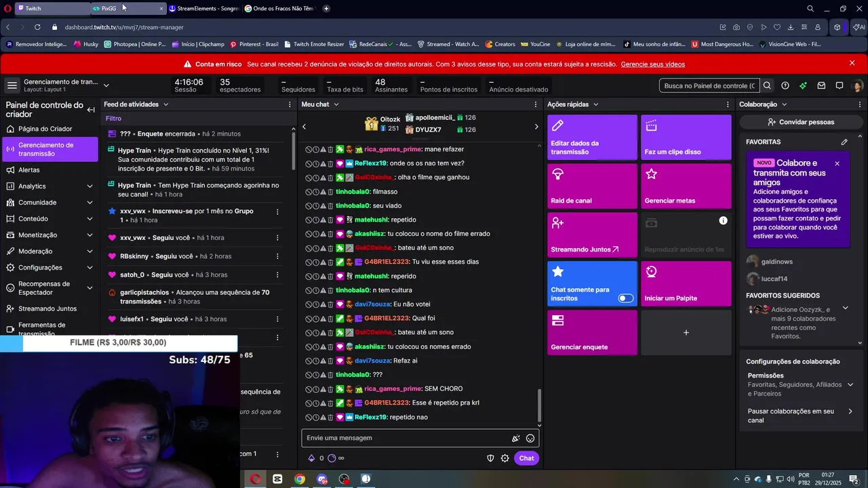Open the Feed de atividades dropdown

pyautogui.click(x=165, y=104)
